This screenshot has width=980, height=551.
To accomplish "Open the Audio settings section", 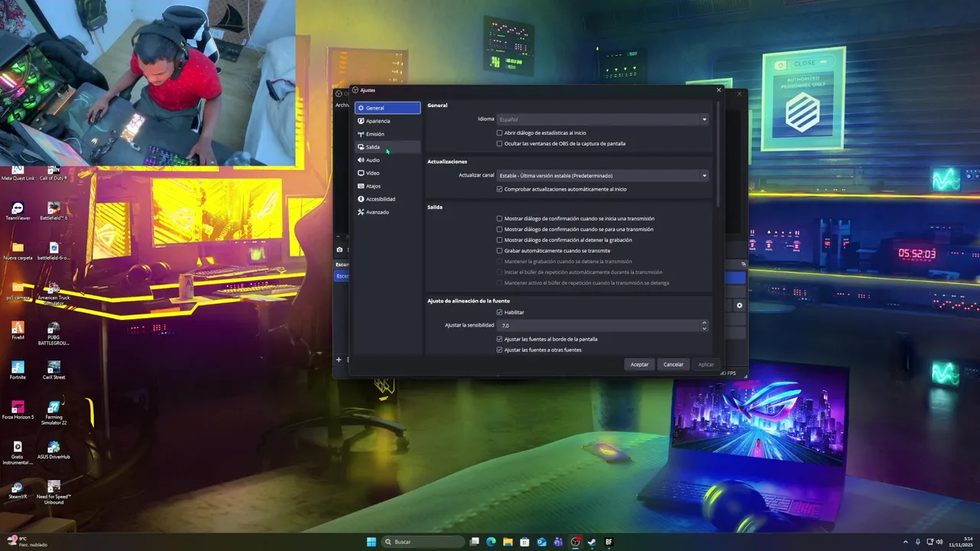I will point(387,160).
